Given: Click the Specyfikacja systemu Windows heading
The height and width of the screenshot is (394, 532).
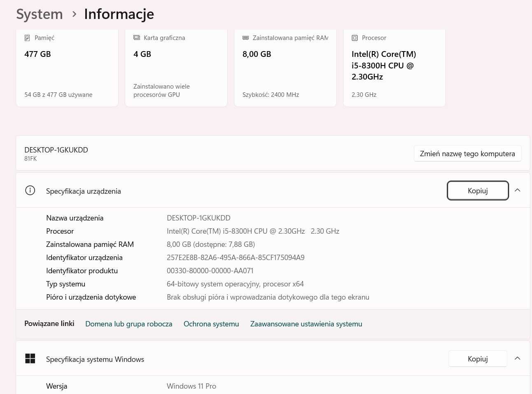Looking at the screenshot, I should (95, 359).
